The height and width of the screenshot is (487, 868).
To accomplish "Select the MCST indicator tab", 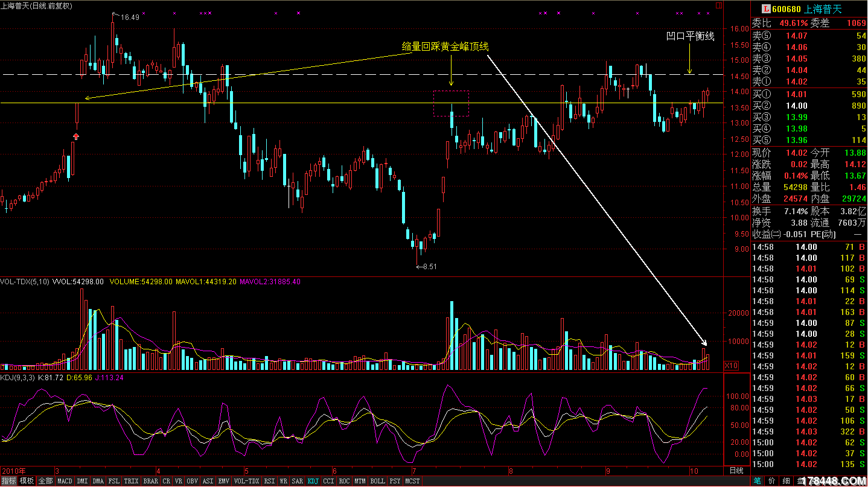I will (x=412, y=482).
